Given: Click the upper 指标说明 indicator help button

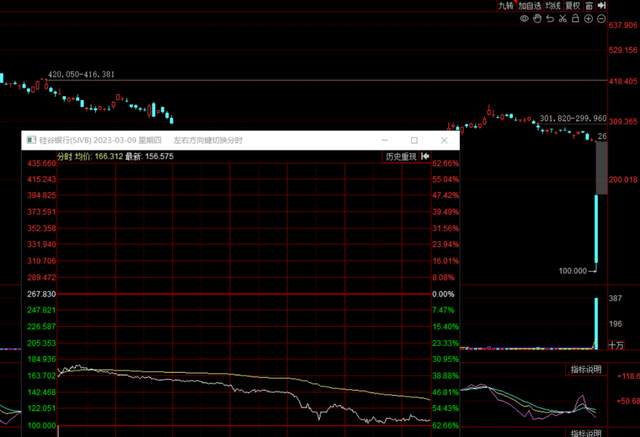Looking at the screenshot, I should (x=586, y=370).
